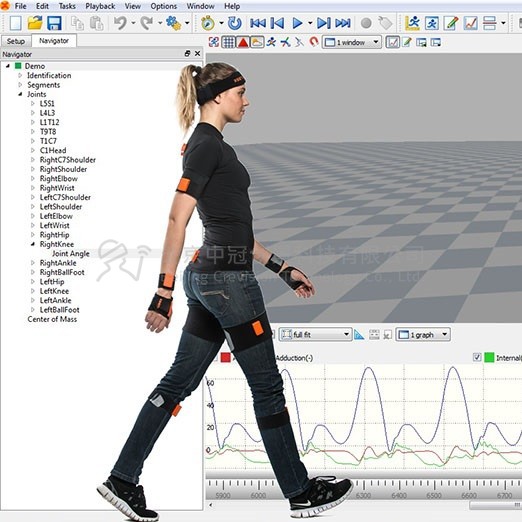Click the red triangle view icon
The height and width of the screenshot is (522, 522).
(243, 42)
